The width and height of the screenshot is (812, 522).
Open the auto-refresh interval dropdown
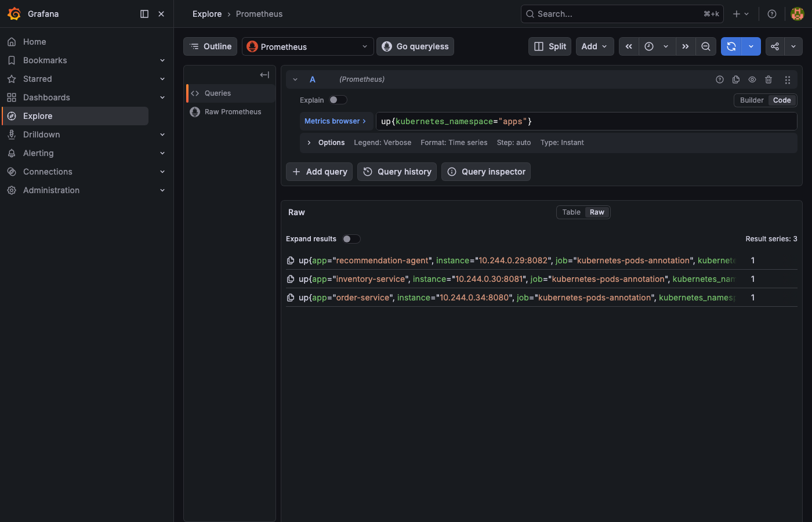751,46
